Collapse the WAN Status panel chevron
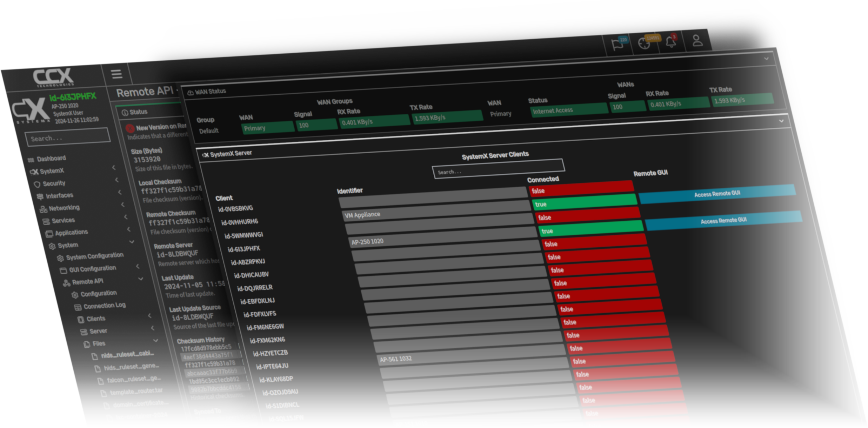This screenshot has height=428, width=868. click(x=781, y=121)
